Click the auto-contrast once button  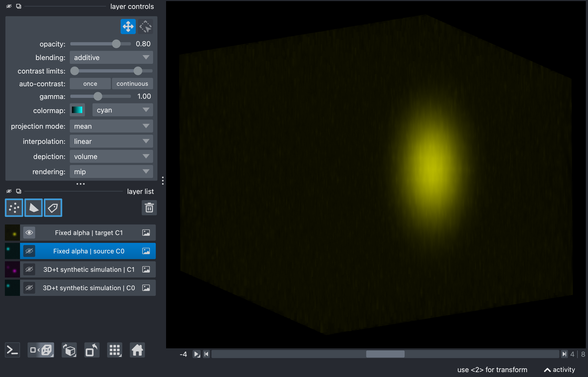click(x=90, y=84)
